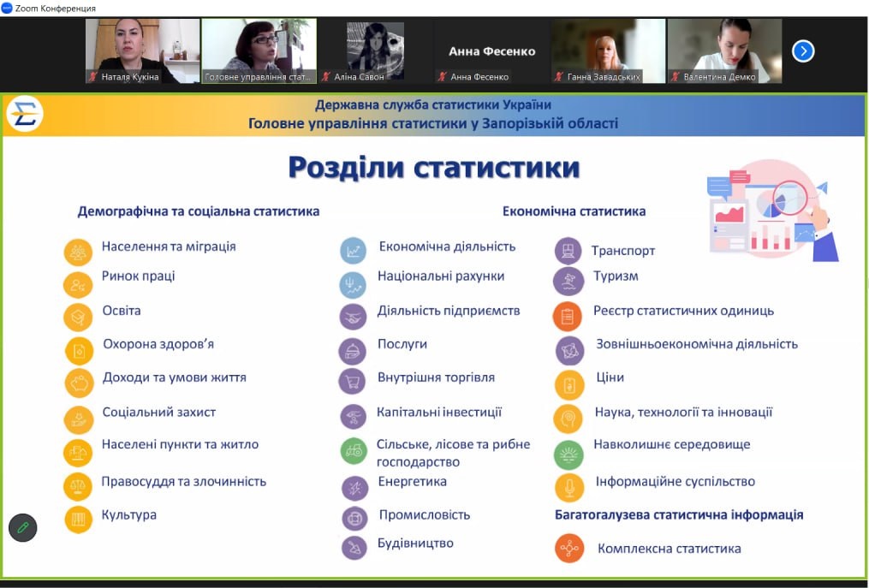This screenshot has height=588, width=869.
Task: Click the Zoom app icon in title bar
Action: (x=7, y=8)
